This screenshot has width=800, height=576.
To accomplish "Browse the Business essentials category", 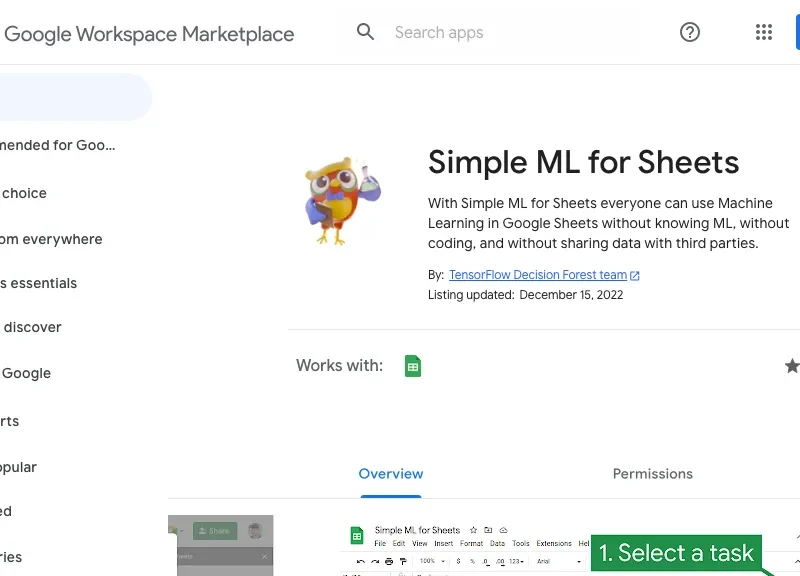I will (x=41, y=283).
